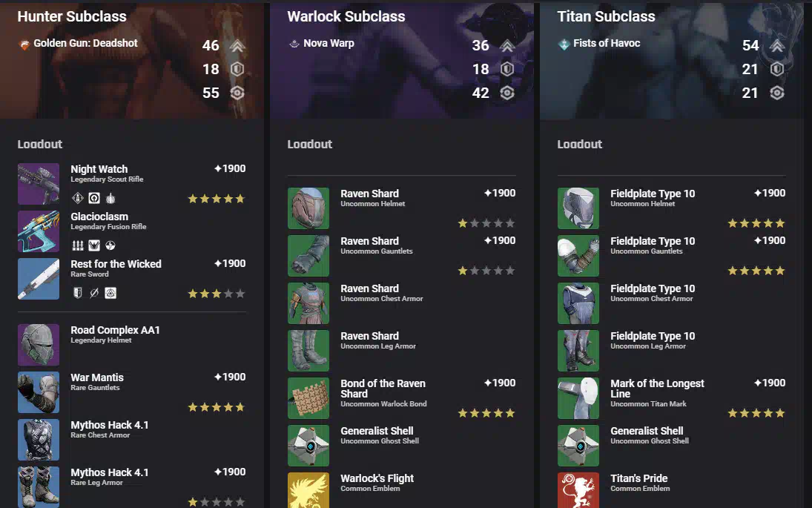Click the Nova Warp subclass icon

(294, 44)
